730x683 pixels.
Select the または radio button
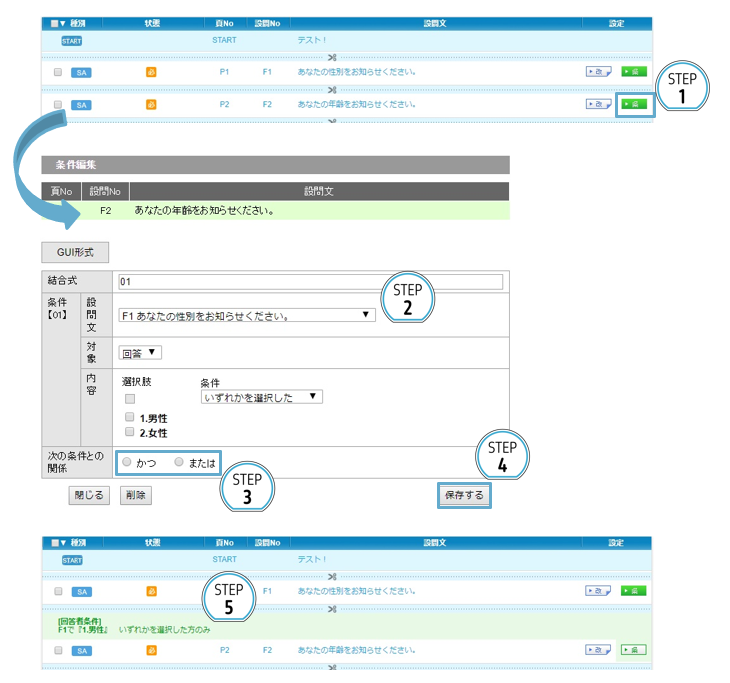tap(179, 462)
